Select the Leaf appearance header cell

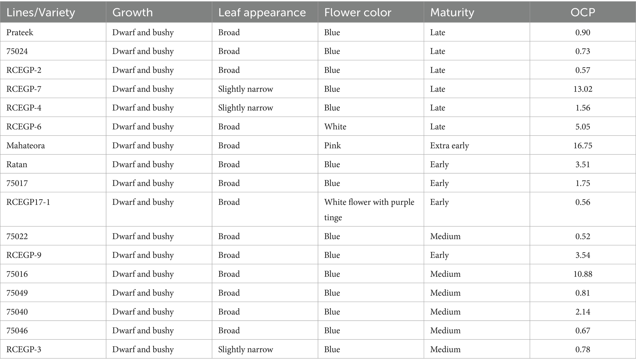click(x=262, y=12)
